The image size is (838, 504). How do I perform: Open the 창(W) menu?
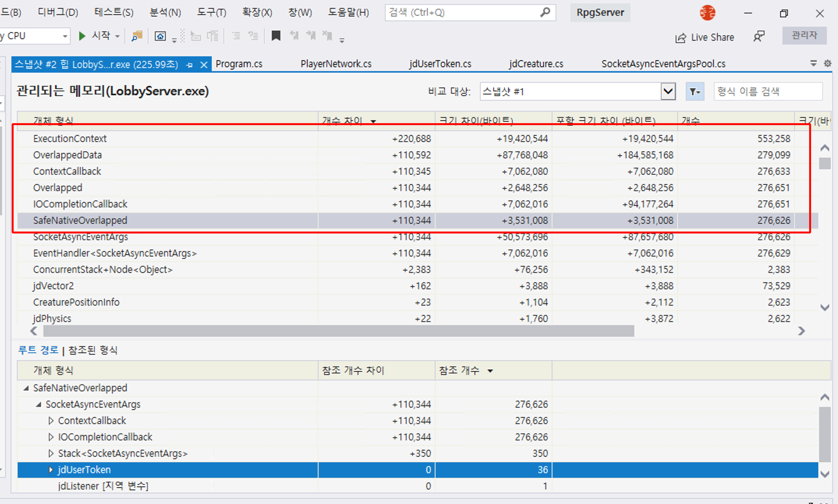pos(300,12)
